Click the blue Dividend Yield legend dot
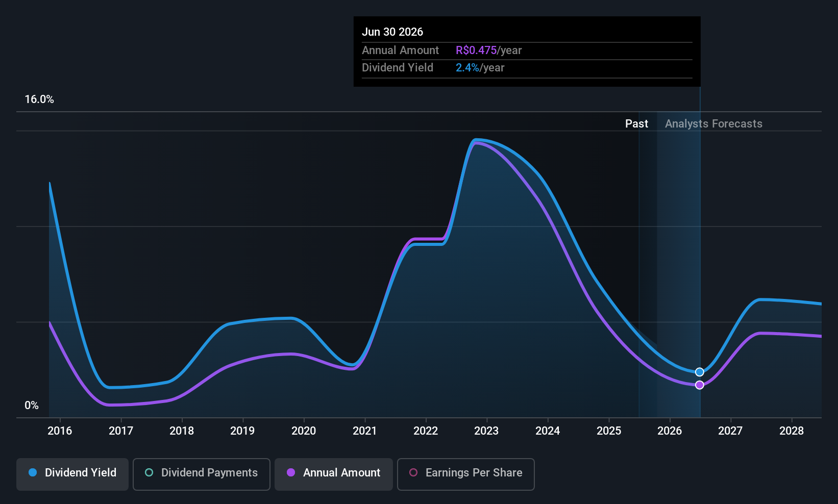The width and height of the screenshot is (838, 504). [33, 473]
